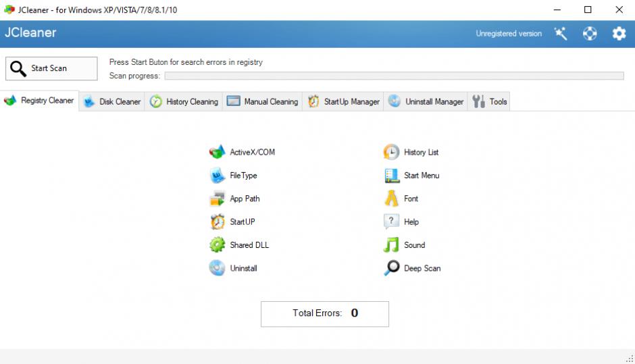Image resolution: width=635 pixels, height=364 pixels.
Task: Select the Deep Scan label
Action: [x=422, y=268]
